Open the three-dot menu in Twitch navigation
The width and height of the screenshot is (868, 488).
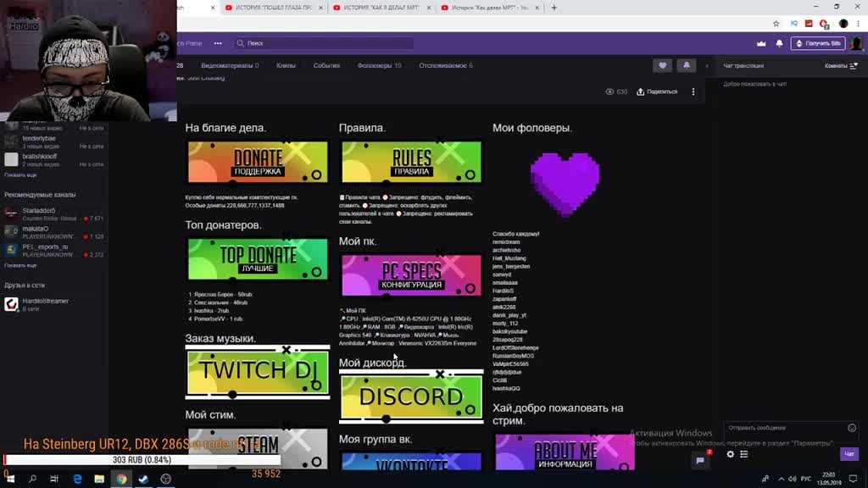(218, 43)
